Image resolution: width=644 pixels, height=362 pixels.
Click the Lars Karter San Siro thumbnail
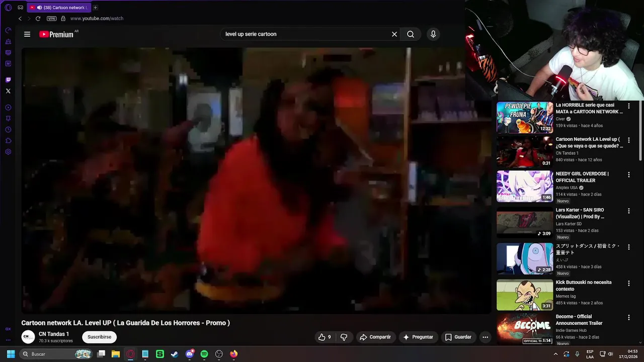525,222
